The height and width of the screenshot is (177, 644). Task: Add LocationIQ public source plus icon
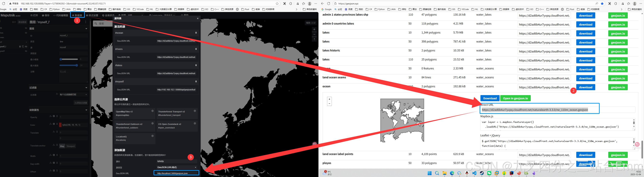click(x=153, y=136)
